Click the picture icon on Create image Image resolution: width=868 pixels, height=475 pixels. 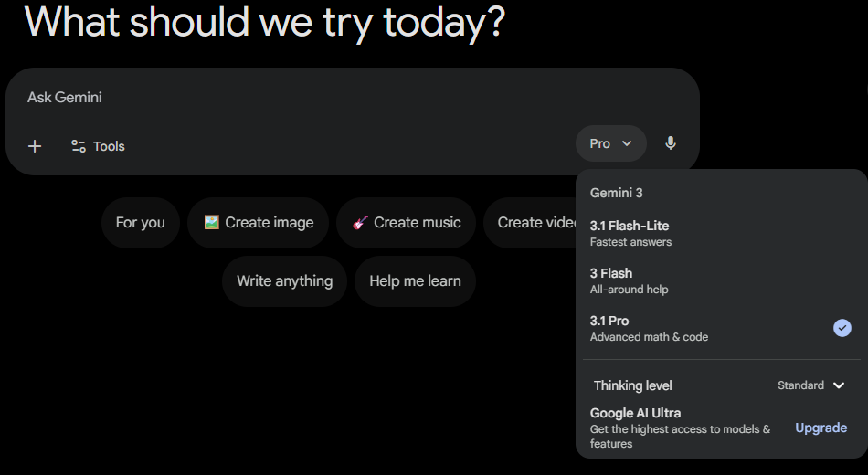click(x=211, y=223)
